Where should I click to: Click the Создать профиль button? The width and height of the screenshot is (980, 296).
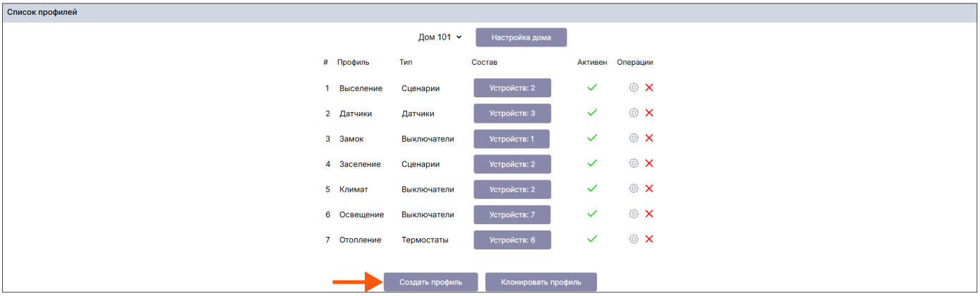pos(430,282)
